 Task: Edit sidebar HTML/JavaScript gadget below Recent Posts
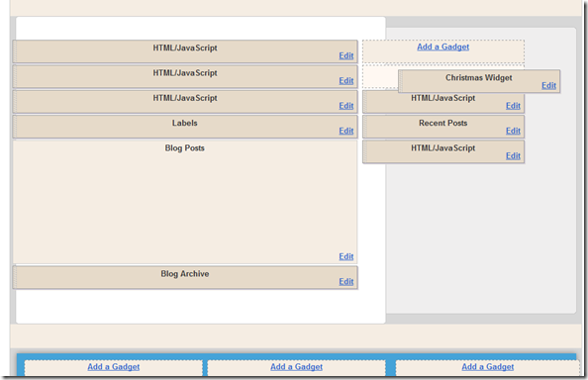[x=513, y=156]
